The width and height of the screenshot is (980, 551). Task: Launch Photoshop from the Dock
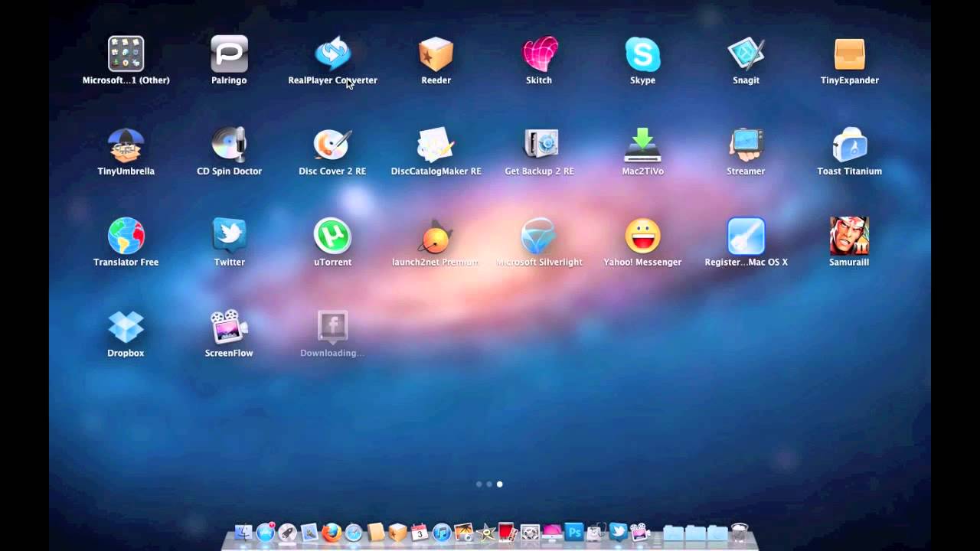click(574, 532)
